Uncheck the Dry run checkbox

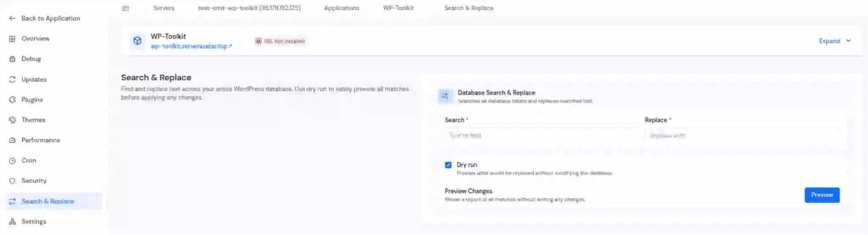448,165
